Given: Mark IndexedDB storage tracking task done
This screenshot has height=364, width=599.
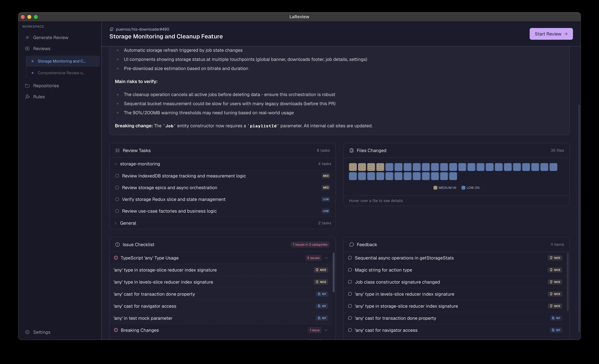Looking at the screenshot, I should pyautogui.click(x=117, y=176).
